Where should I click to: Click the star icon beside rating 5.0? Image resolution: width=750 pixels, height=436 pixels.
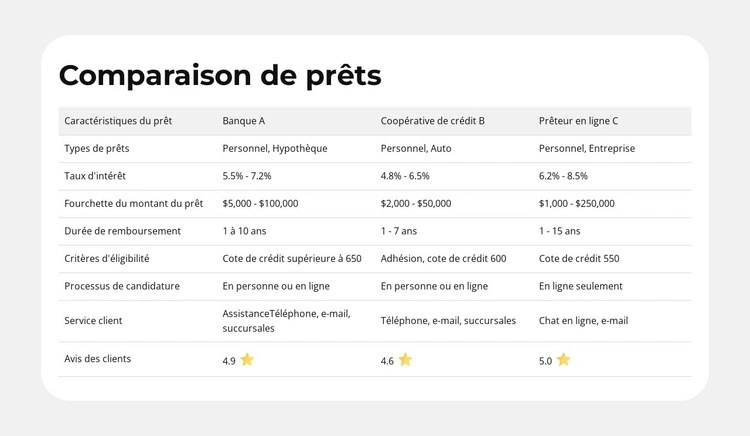pos(563,360)
